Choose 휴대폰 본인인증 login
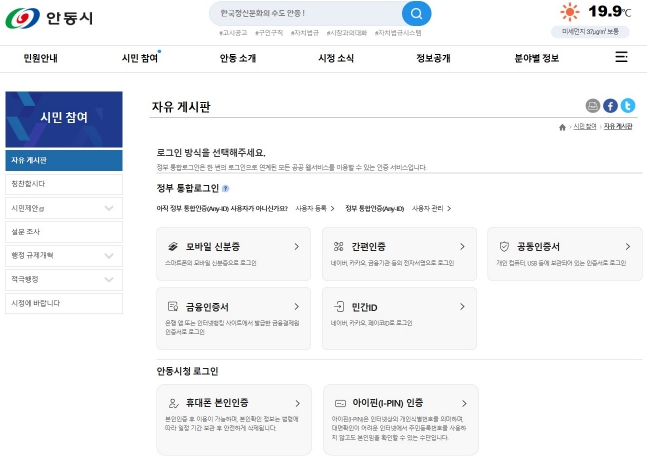Image resolution: width=647 pixels, height=456 pixels. [x=234, y=420]
